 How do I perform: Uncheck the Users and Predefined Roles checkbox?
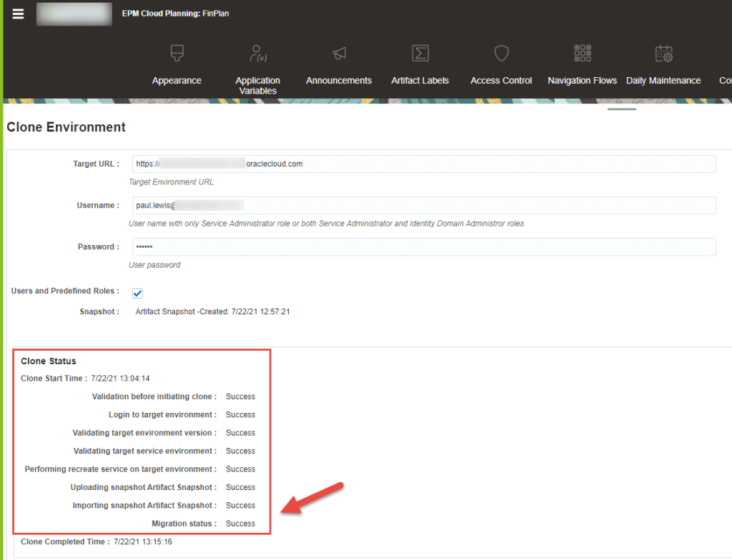pyautogui.click(x=138, y=294)
